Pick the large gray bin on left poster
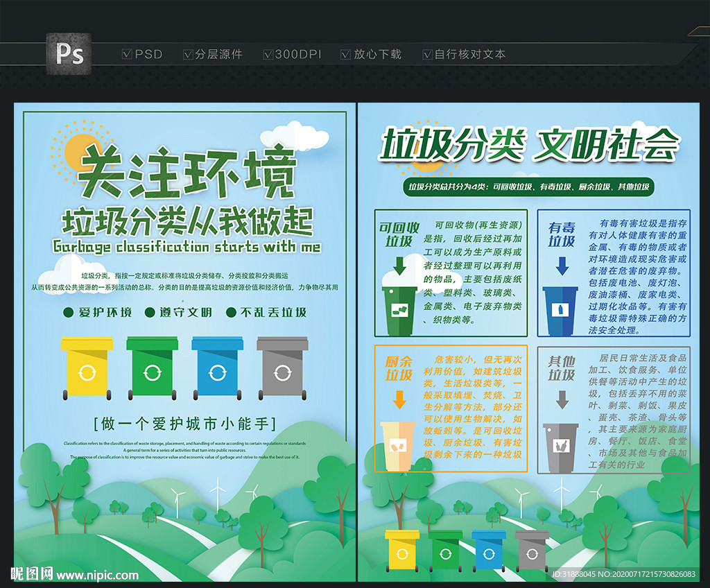This screenshot has width=710, height=588. click(x=282, y=367)
